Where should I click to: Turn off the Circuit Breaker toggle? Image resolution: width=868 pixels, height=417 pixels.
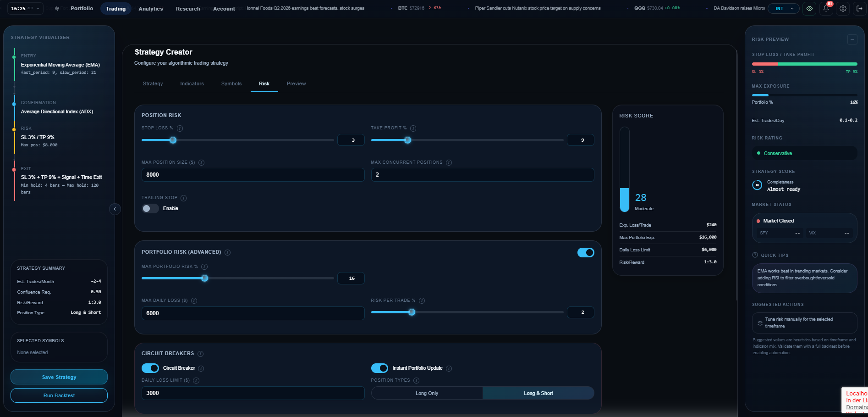tap(150, 368)
